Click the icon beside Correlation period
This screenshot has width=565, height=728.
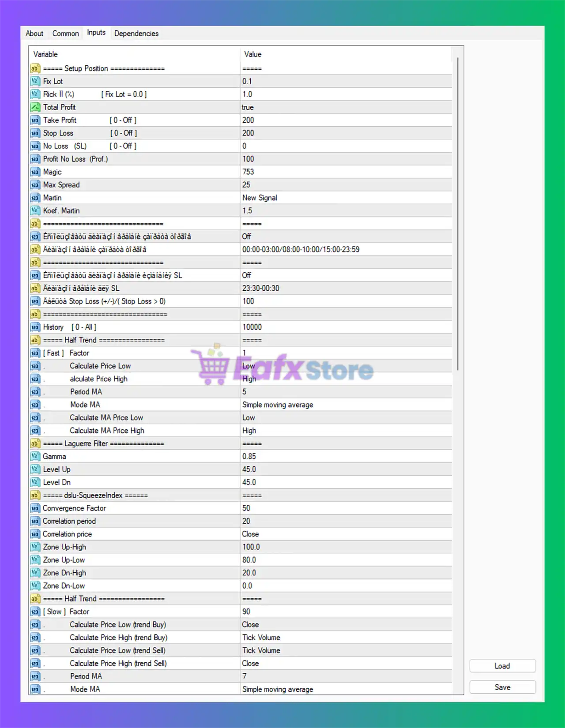[35, 521]
